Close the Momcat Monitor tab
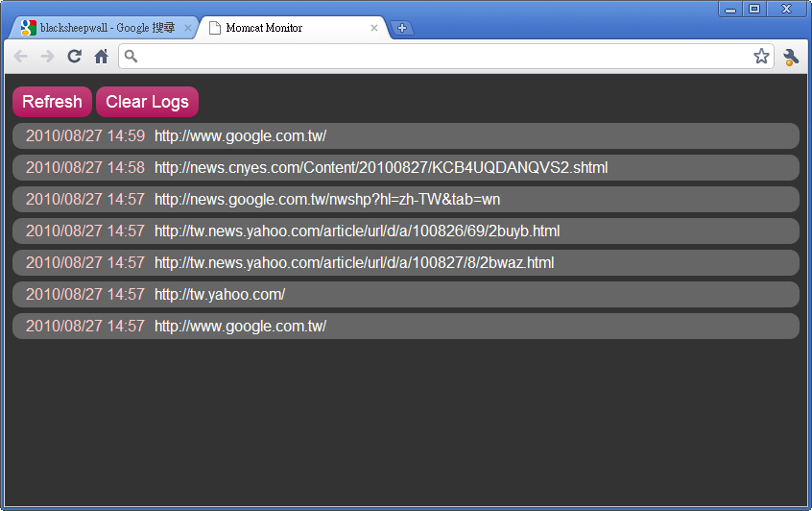The width and height of the screenshot is (812, 511). (374, 28)
